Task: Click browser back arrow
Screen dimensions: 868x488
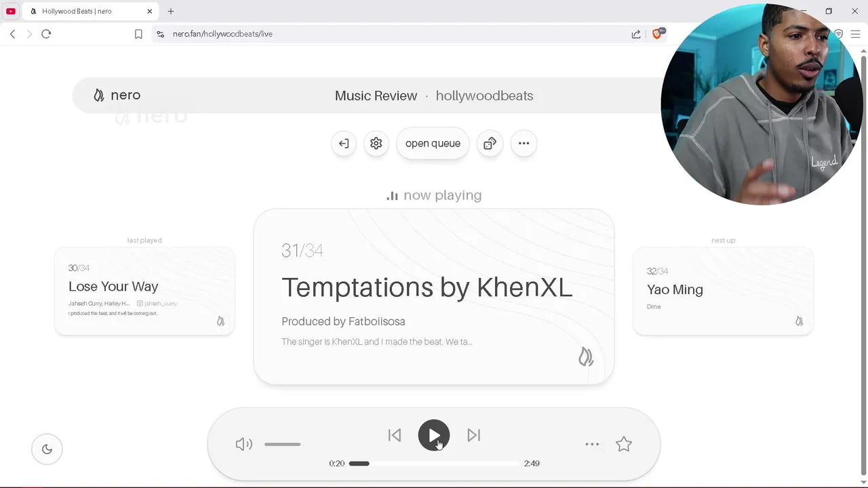Action: pyautogui.click(x=12, y=34)
